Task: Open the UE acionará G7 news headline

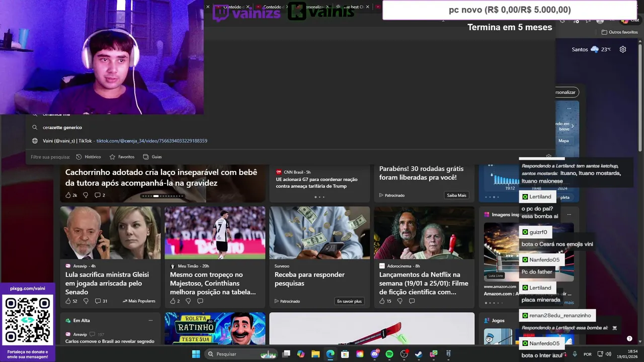Action: [x=316, y=183]
